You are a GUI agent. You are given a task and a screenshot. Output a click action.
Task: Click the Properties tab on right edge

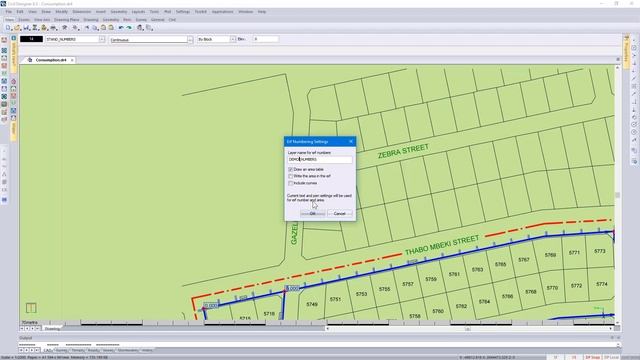point(626,50)
